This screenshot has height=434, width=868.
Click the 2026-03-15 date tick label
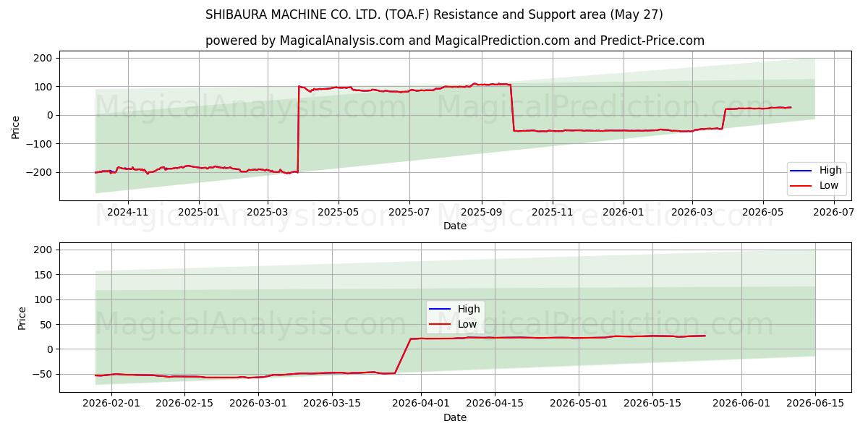331,404
